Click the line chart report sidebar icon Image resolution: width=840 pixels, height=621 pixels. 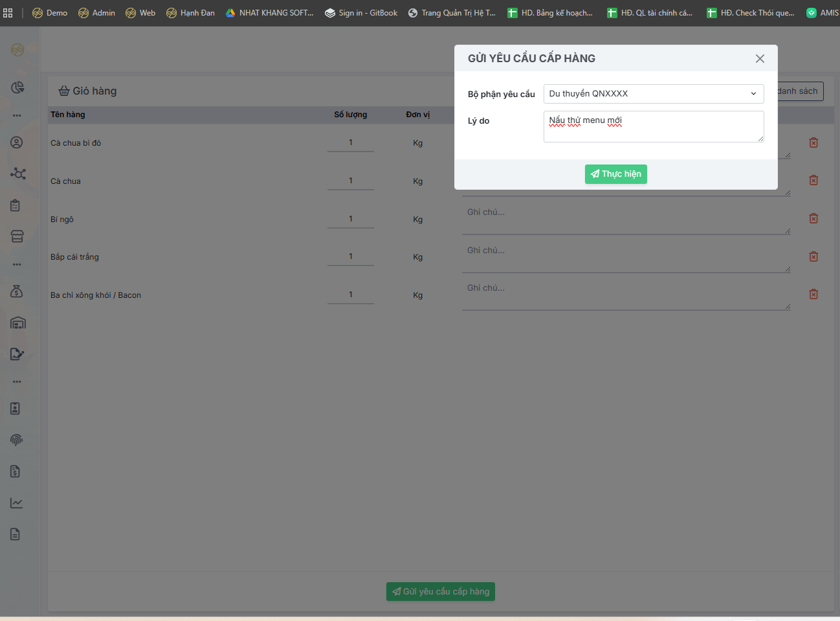[17, 503]
